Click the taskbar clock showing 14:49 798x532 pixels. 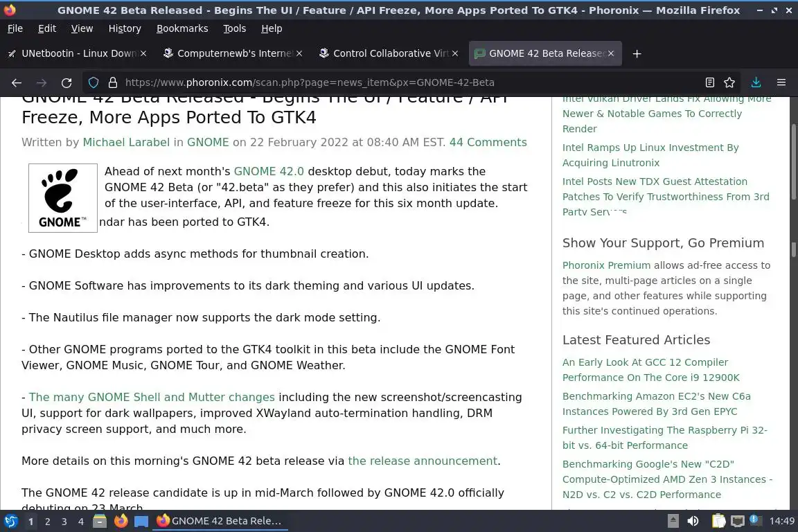(x=781, y=522)
